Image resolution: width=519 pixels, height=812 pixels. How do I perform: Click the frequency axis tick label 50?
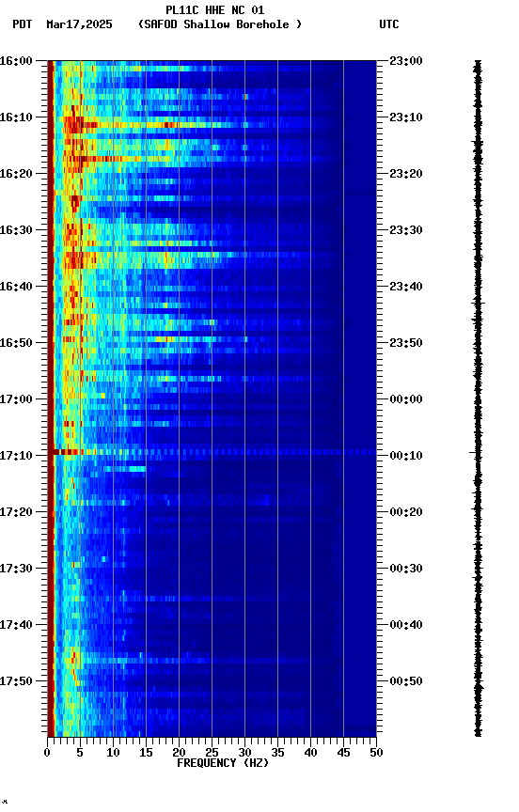377,753
